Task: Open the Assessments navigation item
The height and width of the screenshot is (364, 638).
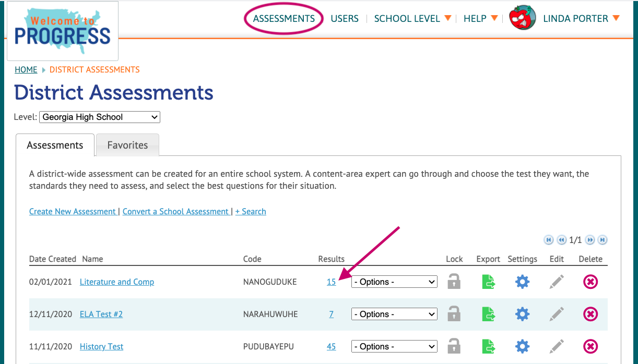Action: point(284,18)
